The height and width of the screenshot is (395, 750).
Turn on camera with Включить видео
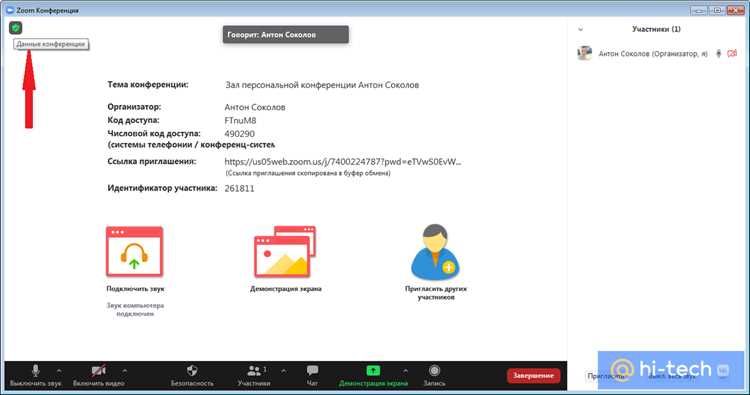[x=99, y=375]
